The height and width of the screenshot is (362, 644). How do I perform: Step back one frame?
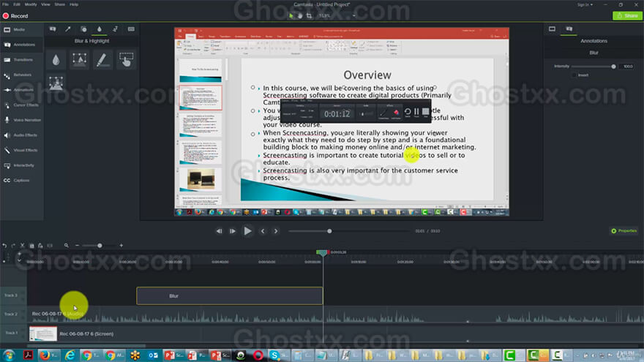pyautogui.click(x=220, y=231)
